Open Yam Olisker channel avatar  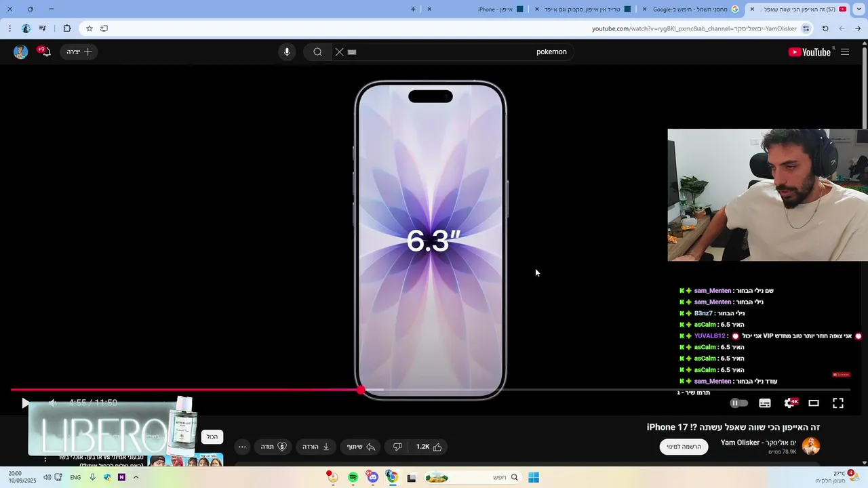pos(811,446)
